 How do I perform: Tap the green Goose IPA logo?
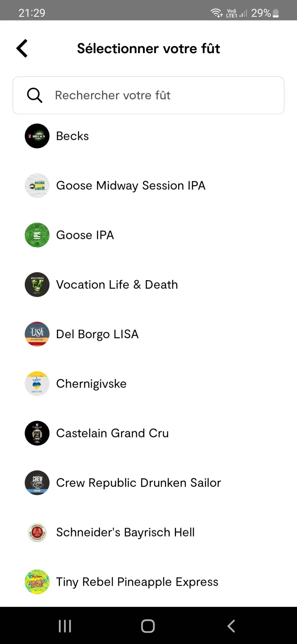coord(37,235)
